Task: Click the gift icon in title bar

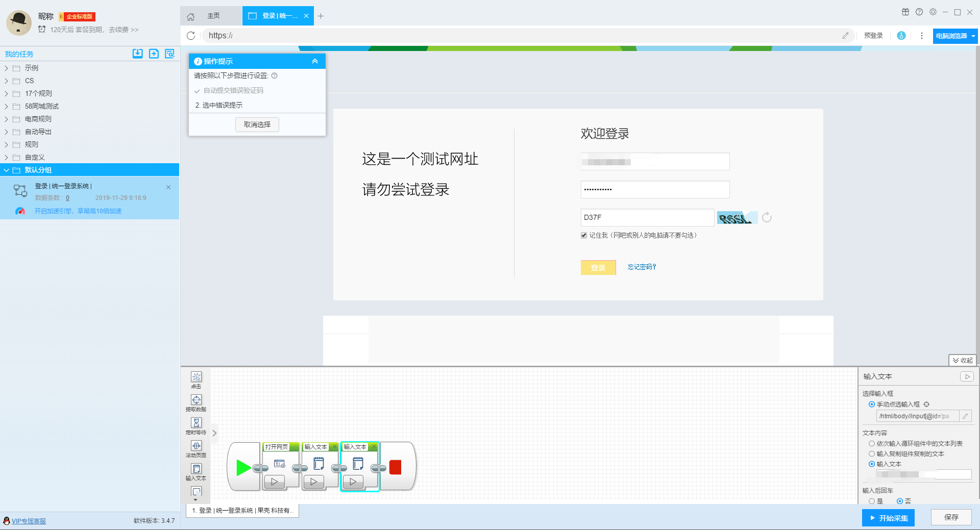Action: [905, 12]
